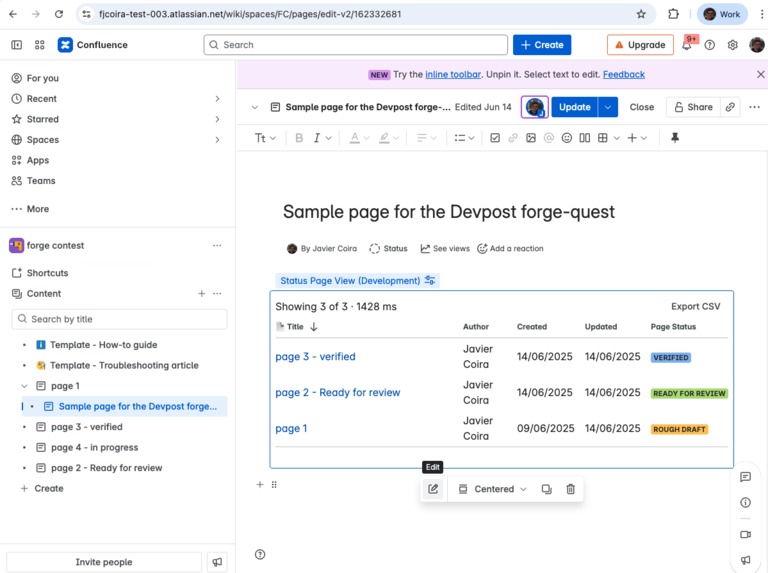The width and height of the screenshot is (768, 573).
Task: Unpin the editor toolbar
Action: (x=674, y=138)
